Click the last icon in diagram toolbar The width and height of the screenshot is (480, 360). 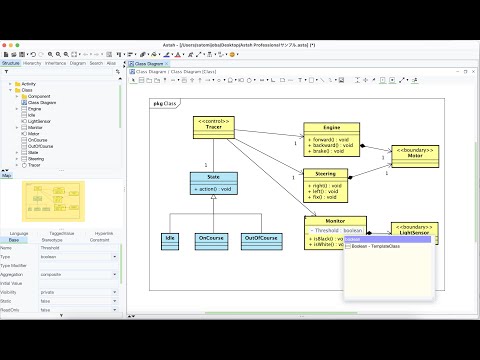[x=415, y=80]
